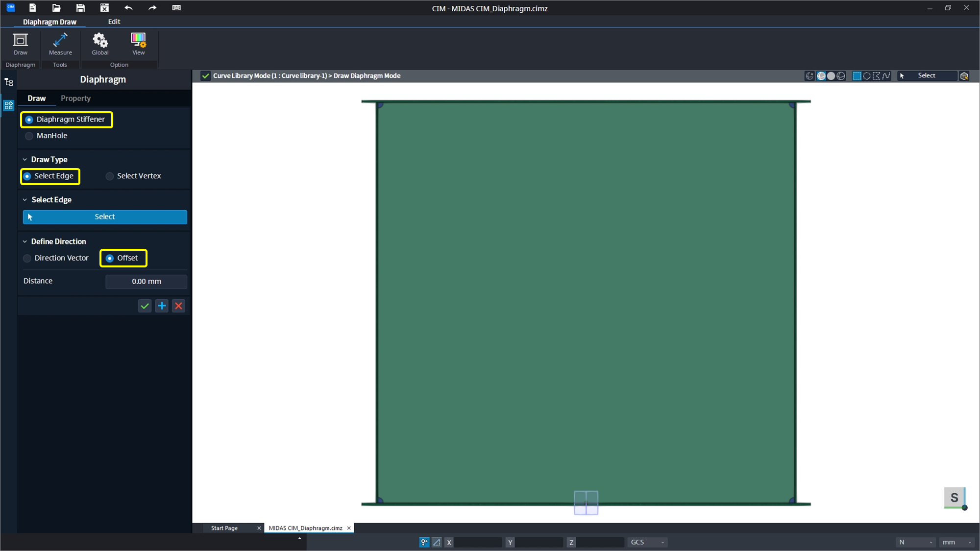Choose rectangular selection mode
Screen dimensions: 980x551
click(857, 76)
